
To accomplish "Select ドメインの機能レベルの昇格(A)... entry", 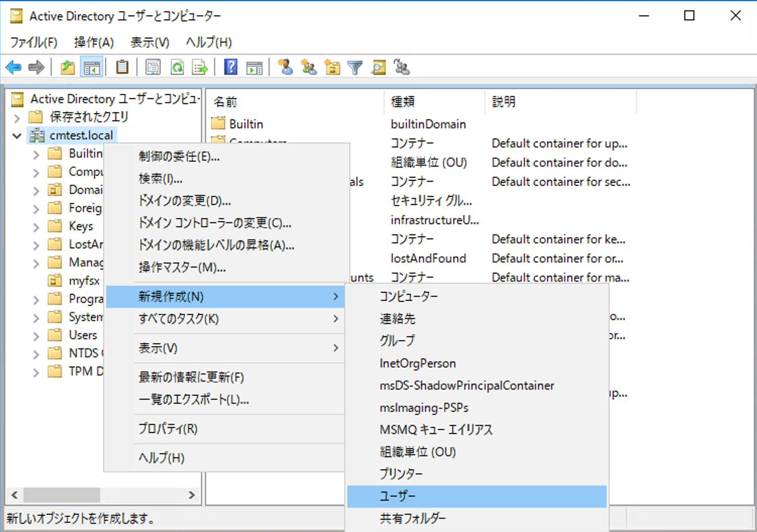I will click(x=225, y=245).
